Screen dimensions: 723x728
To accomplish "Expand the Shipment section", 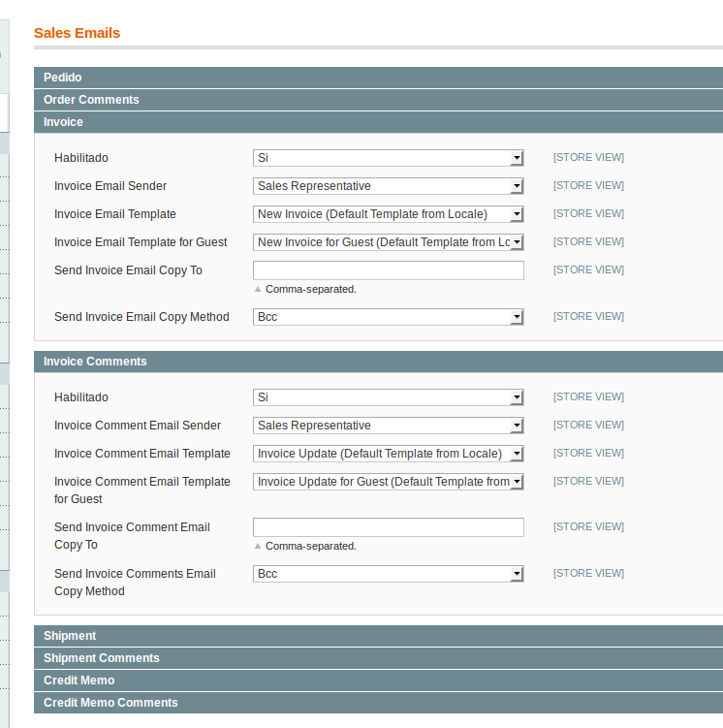I will click(70, 636).
